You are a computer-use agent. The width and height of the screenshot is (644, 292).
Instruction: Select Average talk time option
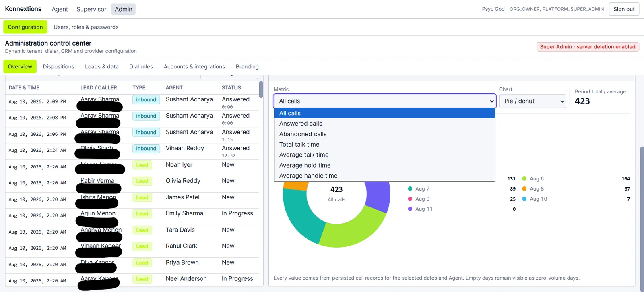click(x=384, y=155)
